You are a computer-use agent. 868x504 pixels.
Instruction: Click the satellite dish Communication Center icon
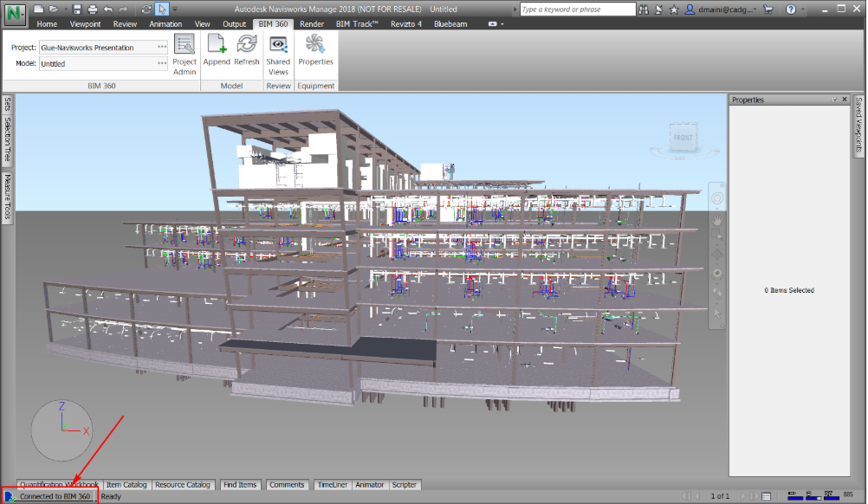coord(658,10)
